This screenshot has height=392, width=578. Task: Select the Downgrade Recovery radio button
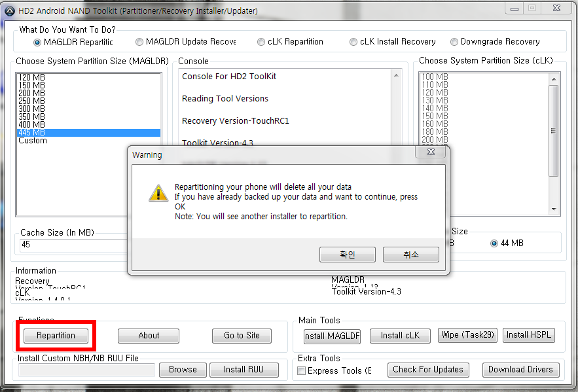454,42
